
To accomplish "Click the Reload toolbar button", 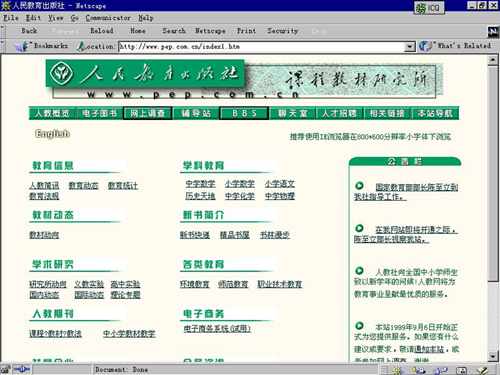I will click(x=102, y=31).
